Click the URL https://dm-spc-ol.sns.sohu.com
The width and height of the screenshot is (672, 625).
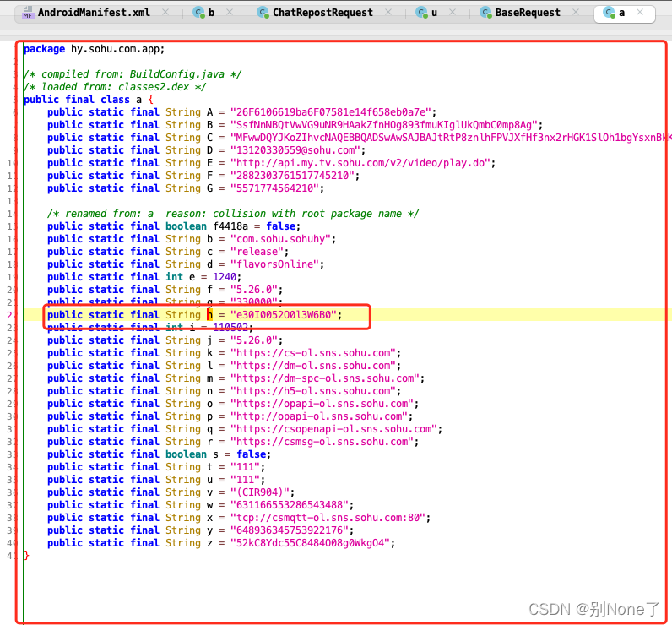(324, 378)
